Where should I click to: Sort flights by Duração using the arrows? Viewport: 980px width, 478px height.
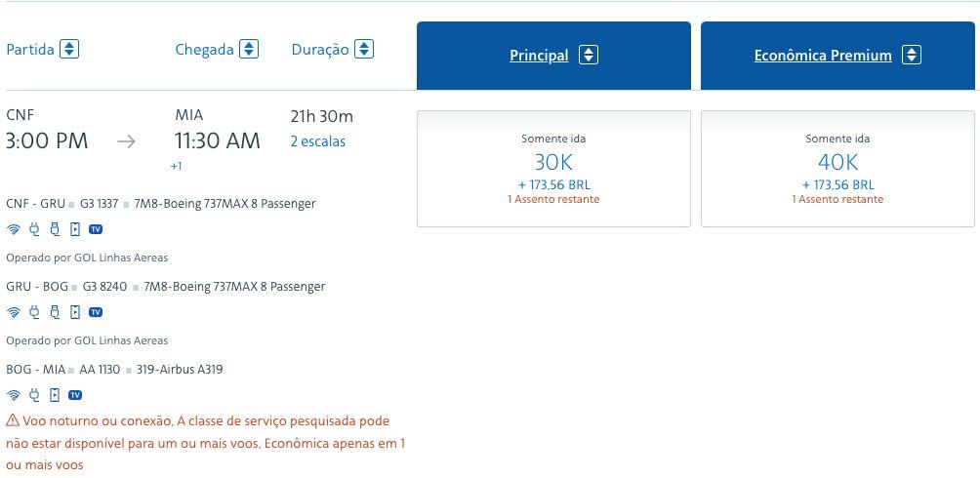click(364, 49)
